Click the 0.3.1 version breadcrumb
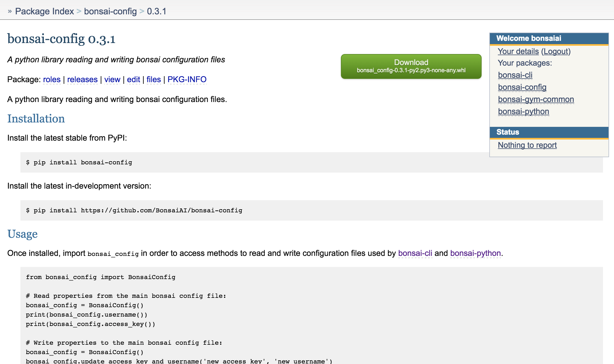Screen dimensions: 614x364 (156, 11)
